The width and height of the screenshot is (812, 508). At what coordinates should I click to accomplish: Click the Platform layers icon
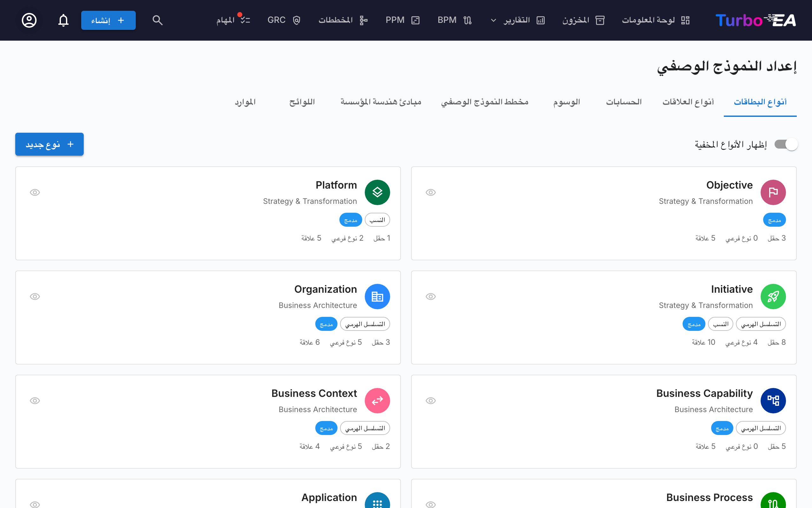tap(377, 192)
